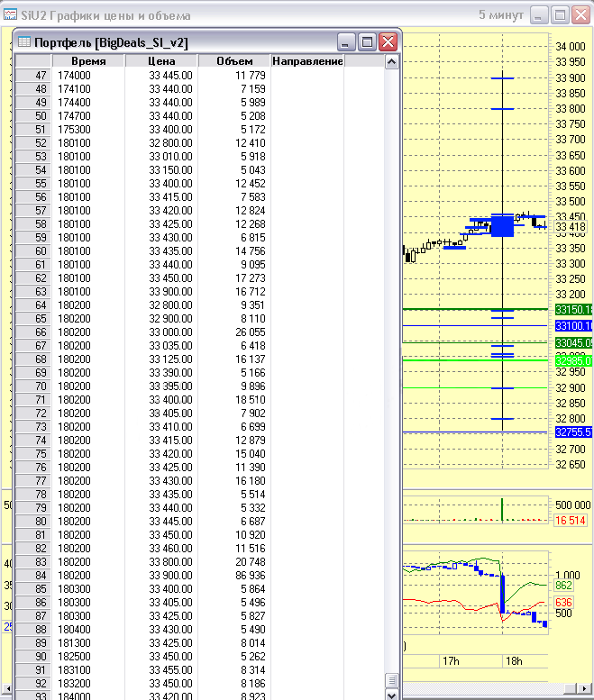
Task: Click price 33 125.00 in row 68
Action: pyautogui.click(x=170, y=359)
